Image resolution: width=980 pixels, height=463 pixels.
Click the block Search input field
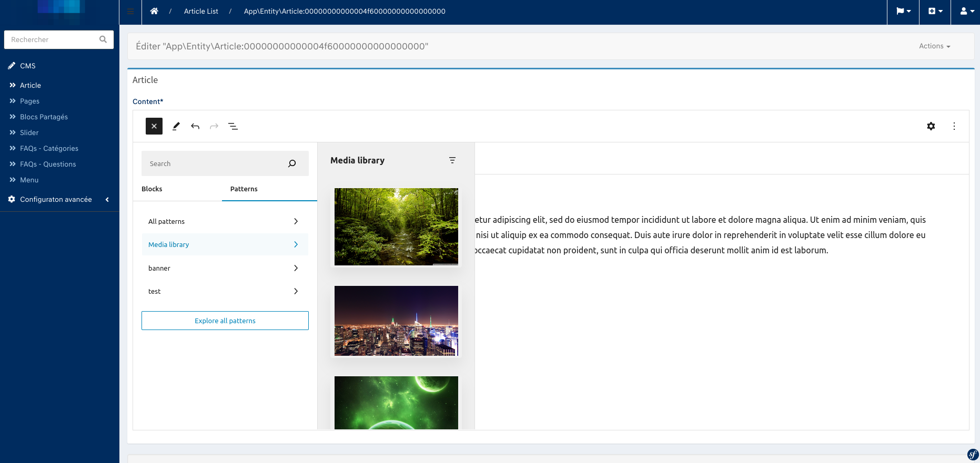(x=216, y=164)
